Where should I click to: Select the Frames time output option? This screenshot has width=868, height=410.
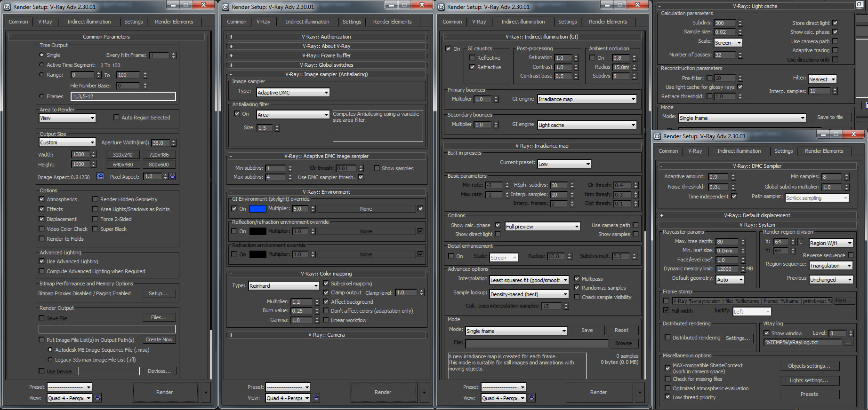[x=41, y=96]
